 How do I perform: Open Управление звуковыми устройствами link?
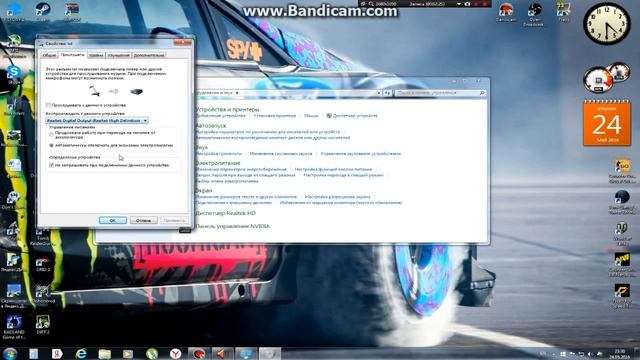click(x=361, y=154)
